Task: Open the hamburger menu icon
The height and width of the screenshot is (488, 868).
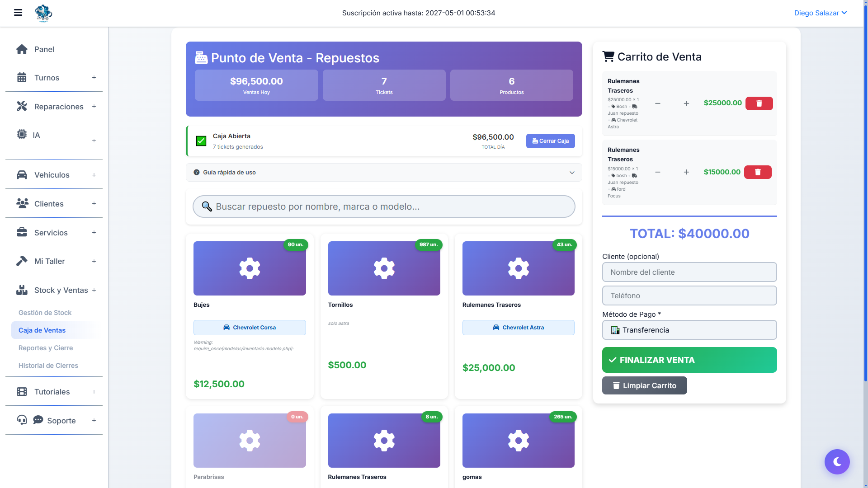Action: (18, 13)
